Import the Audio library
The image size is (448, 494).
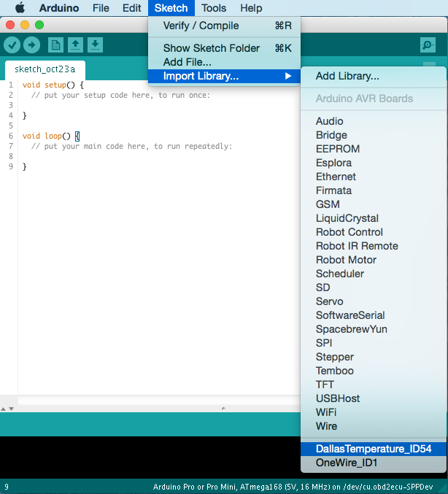pyautogui.click(x=374, y=121)
